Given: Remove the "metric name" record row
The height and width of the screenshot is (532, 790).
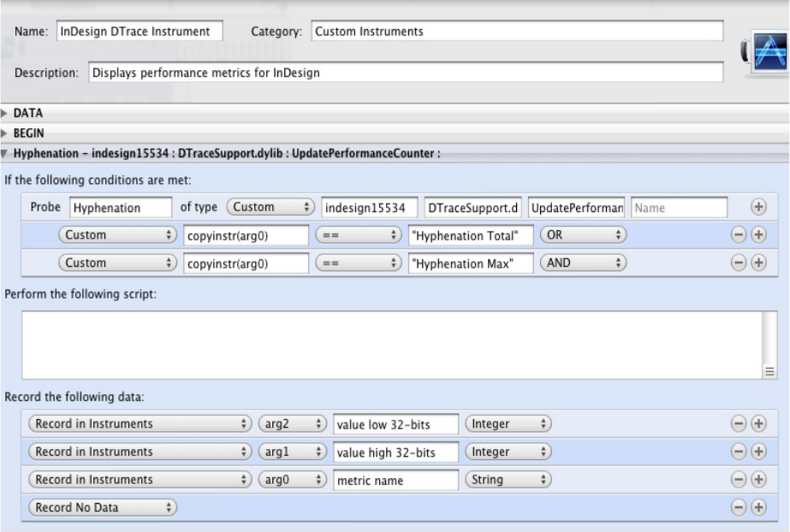Looking at the screenshot, I should [740, 479].
